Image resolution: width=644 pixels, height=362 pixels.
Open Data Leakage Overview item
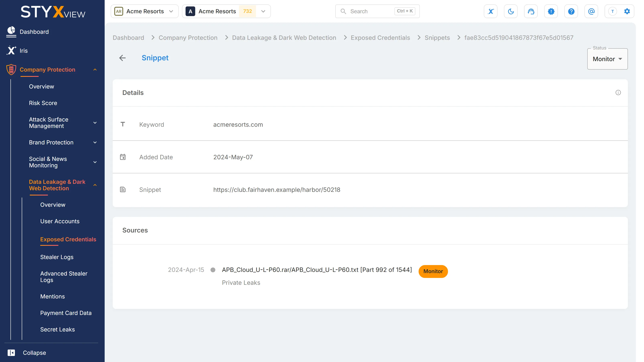click(x=53, y=205)
